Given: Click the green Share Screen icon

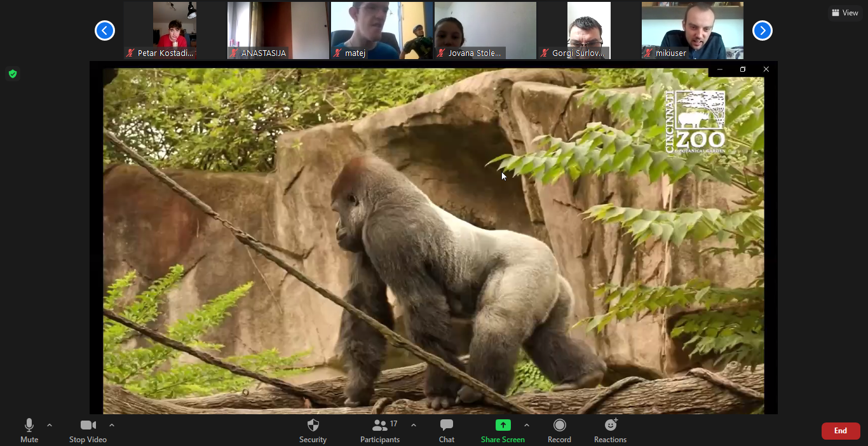Looking at the screenshot, I should [503, 425].
